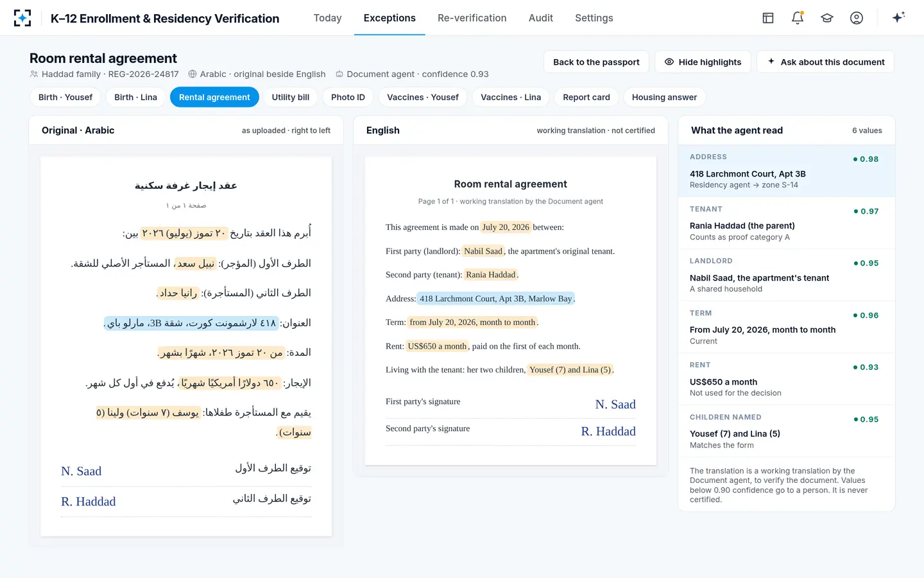
Task: Select Vaccines · Lina chip
Action: 511,97
